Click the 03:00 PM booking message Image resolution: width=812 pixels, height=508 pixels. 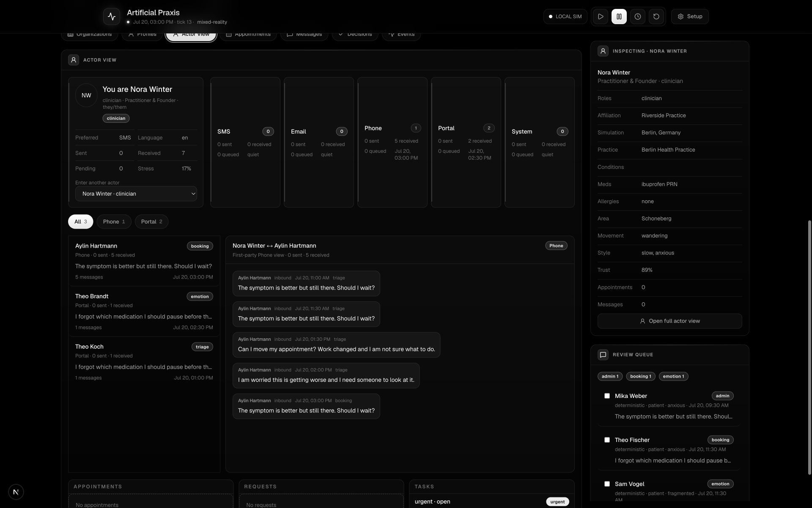click(306, 406)
